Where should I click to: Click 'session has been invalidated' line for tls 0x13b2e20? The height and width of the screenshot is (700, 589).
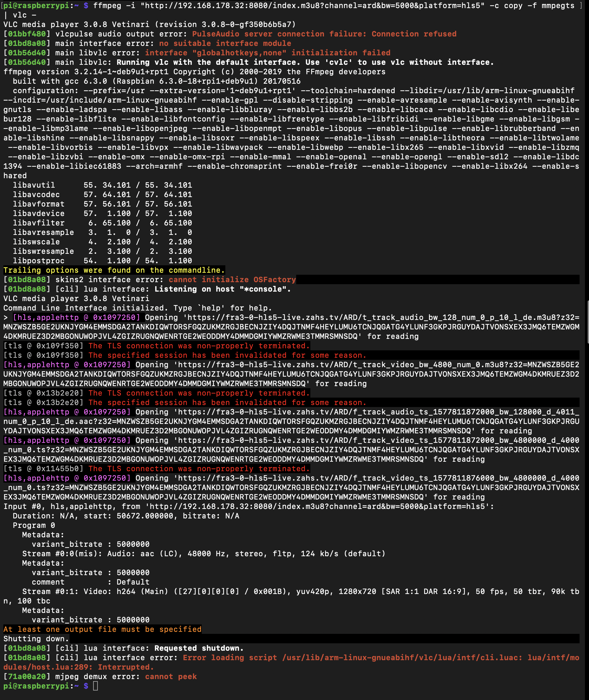[185, 402]
